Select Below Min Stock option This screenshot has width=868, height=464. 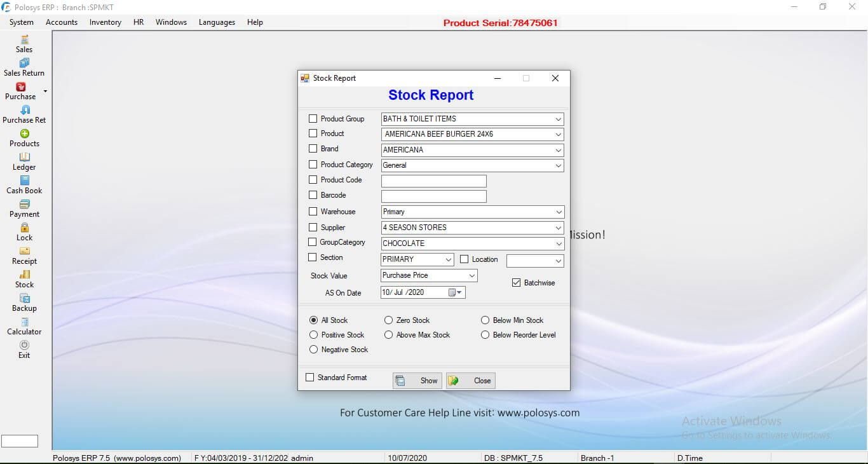485,320
